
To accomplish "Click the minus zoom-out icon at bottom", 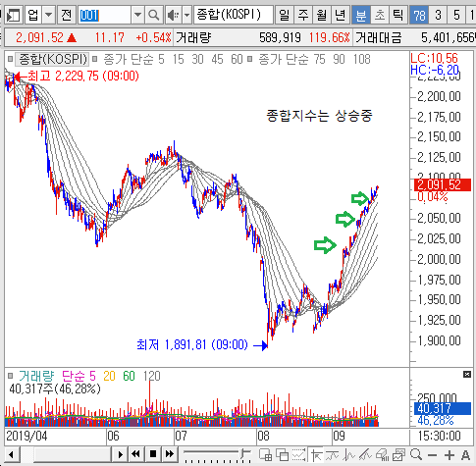I will (x=432, y=455).
